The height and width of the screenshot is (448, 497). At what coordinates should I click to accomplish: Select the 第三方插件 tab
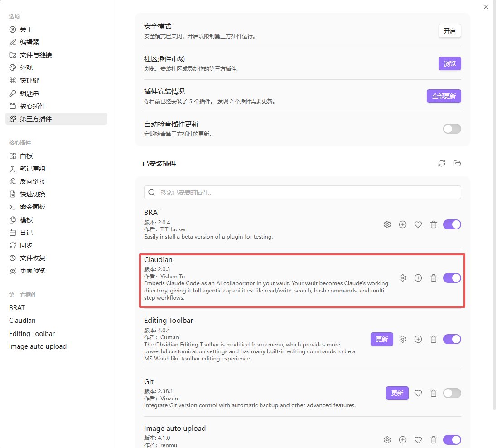[x=57, y=119]
